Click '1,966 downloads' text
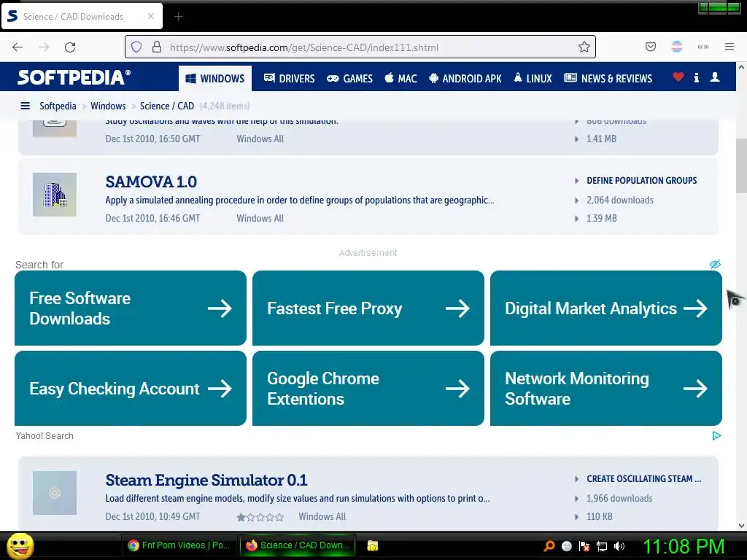Viewport: 747px width, 560px height. pyautogui.click(x=619, y=498)
